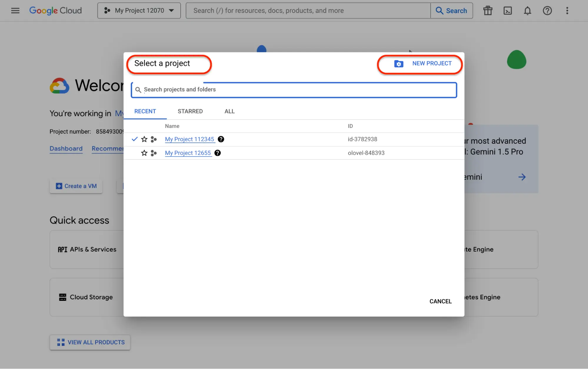Click the arrow on the Gemini card

(x=522, y=177)
